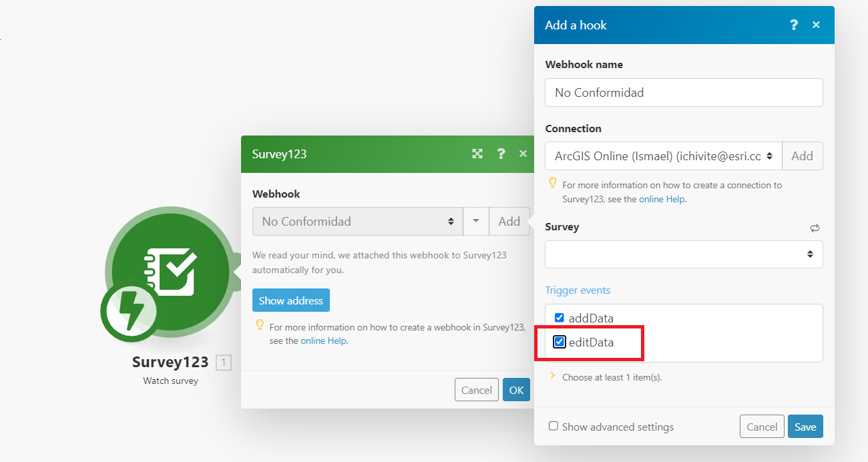The height and width of the screenshot is (462, 868).
Task: Open the Survey dropdown
Action: click(x=684, y=254)
